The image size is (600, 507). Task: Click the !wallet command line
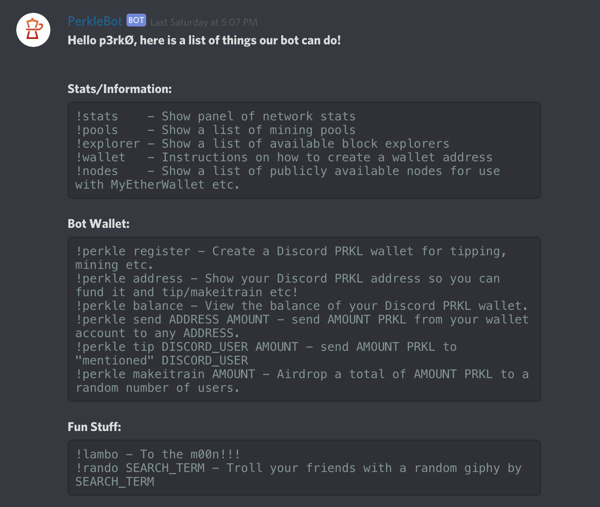[x=284, y=157]
